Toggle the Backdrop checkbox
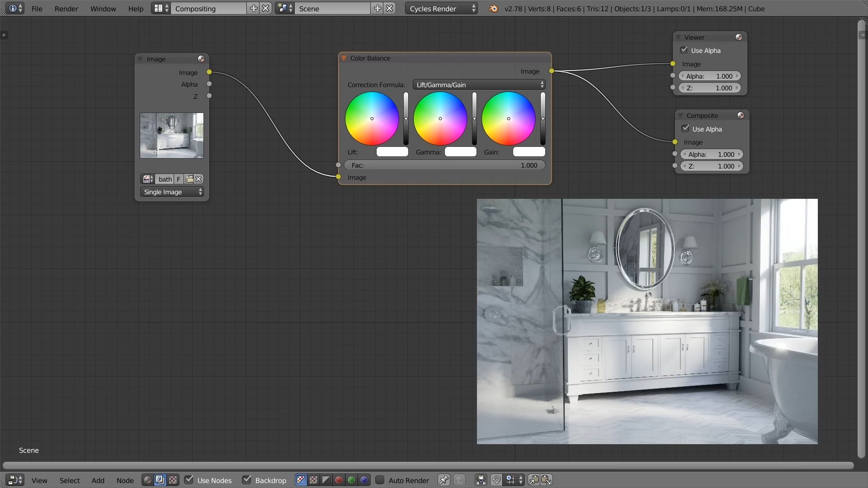Viewport: 868px width, 488px height. [247, 480]
